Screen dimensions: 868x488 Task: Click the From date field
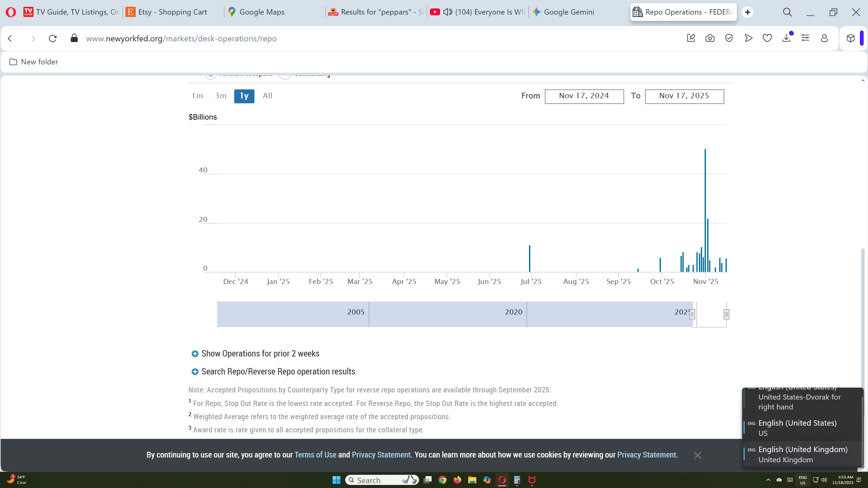(584, 96)
